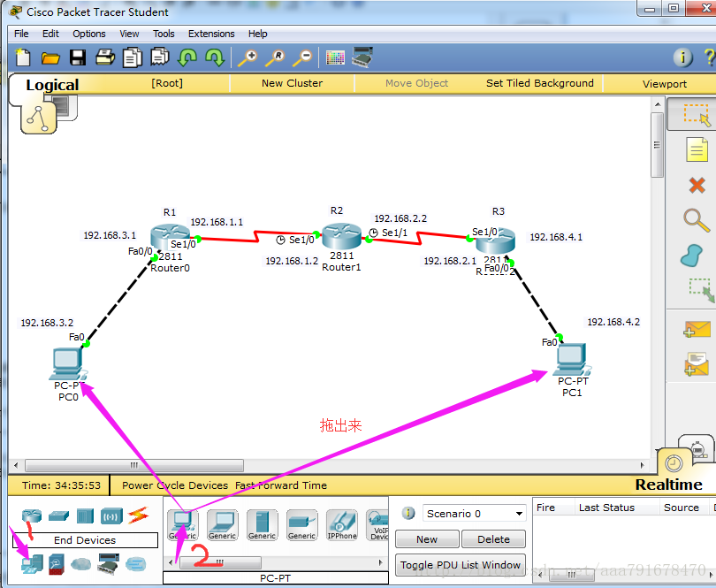
Task: Click the Network Information icon
Action: coord(682,57)
